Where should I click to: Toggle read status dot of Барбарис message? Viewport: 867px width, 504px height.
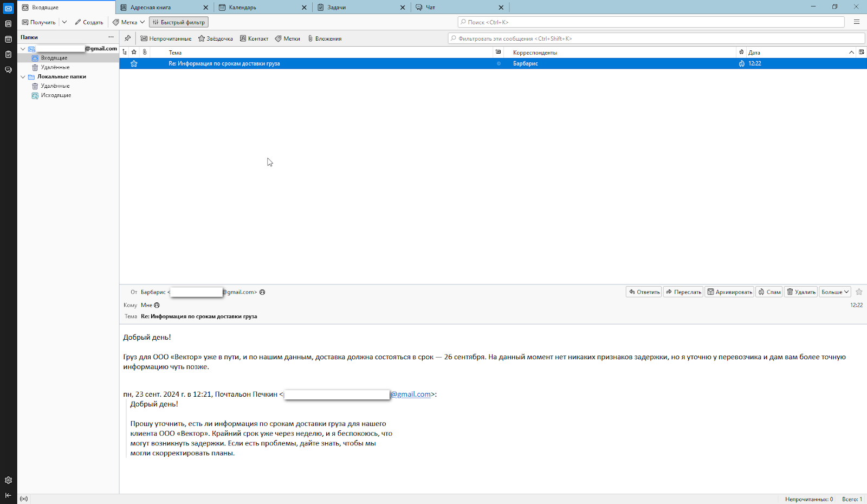[499, 63]
